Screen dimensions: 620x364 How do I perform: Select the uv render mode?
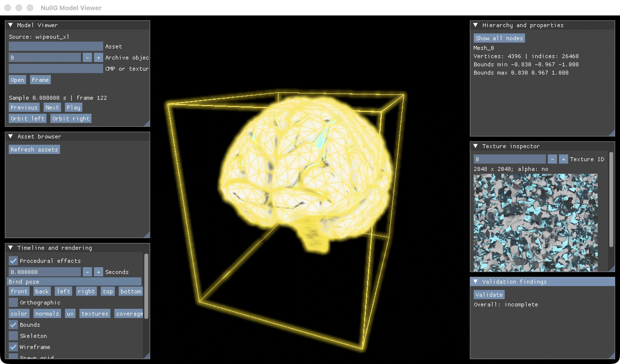(x=70, y=314)
